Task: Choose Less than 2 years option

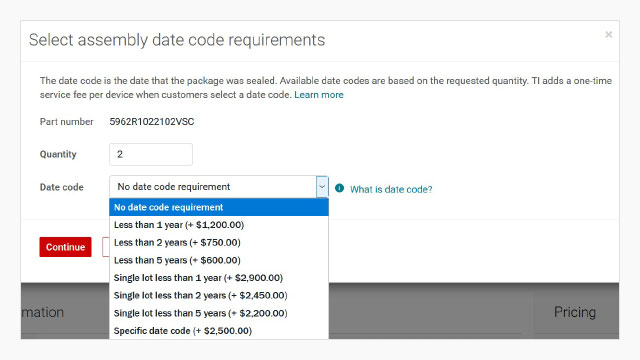Action: pyautogui.click(x=219, y=242)
